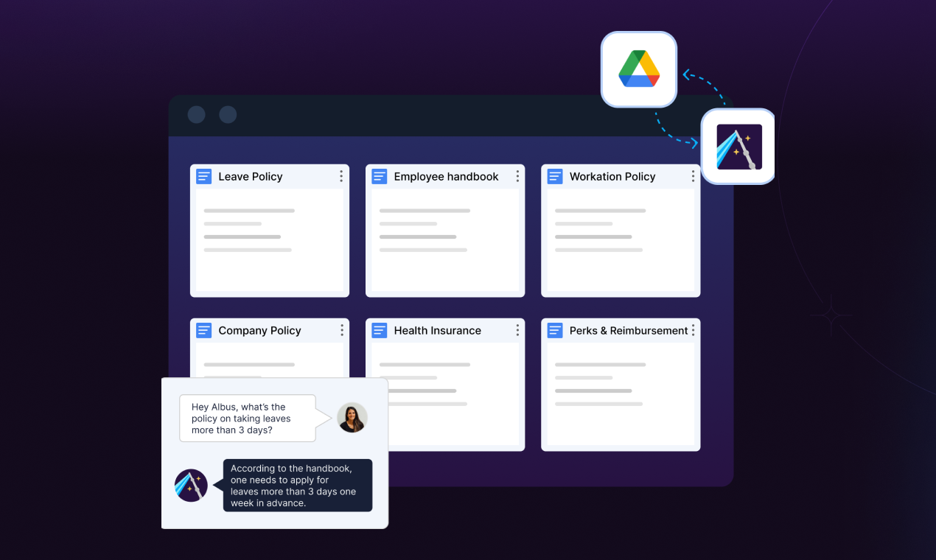Click the Health Insurance document icon
Viewport: 936px width, 560px height.
[380, 331]
